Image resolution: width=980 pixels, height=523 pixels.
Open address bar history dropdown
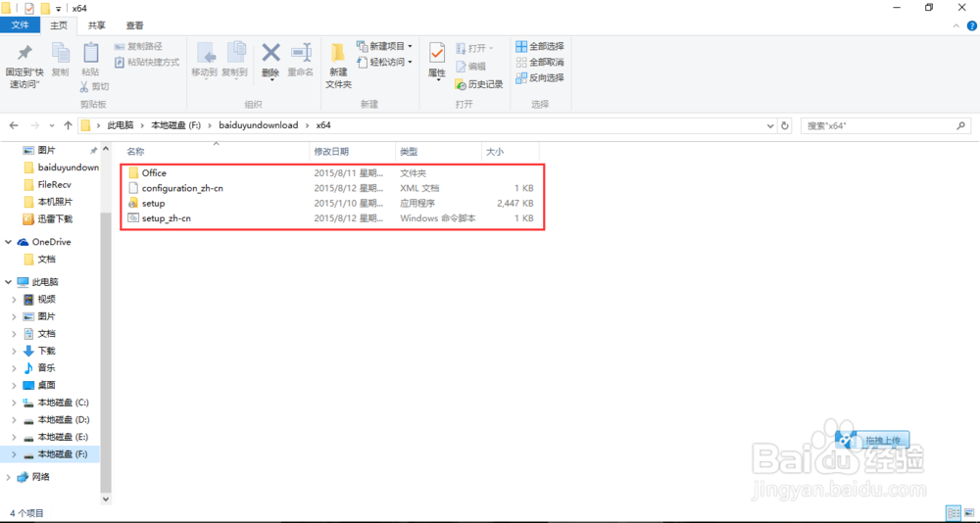point(770,125)
